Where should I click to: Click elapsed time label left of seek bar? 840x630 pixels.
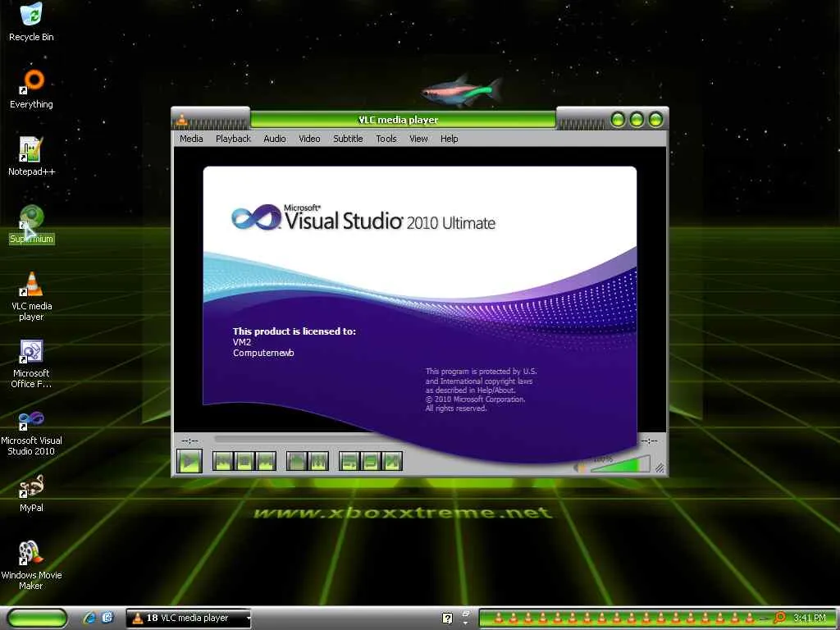coord(189,441)
